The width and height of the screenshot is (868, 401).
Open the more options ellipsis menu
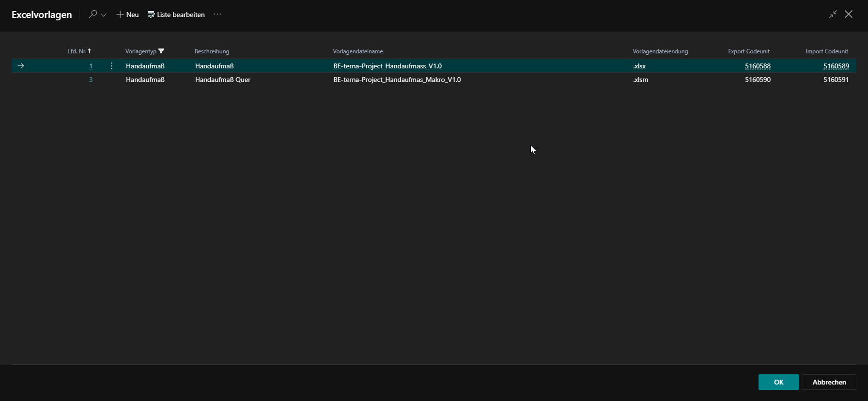(217, 15)
